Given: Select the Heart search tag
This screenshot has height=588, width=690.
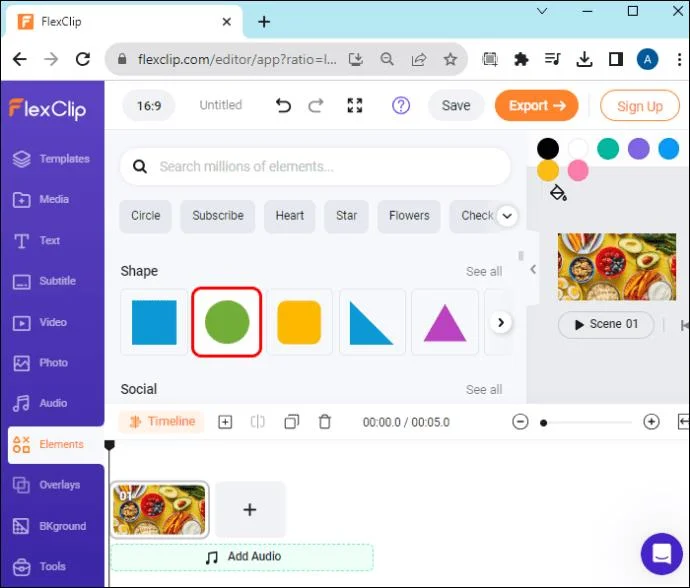Looking at the screenshot, I should (x=290, y=216).
